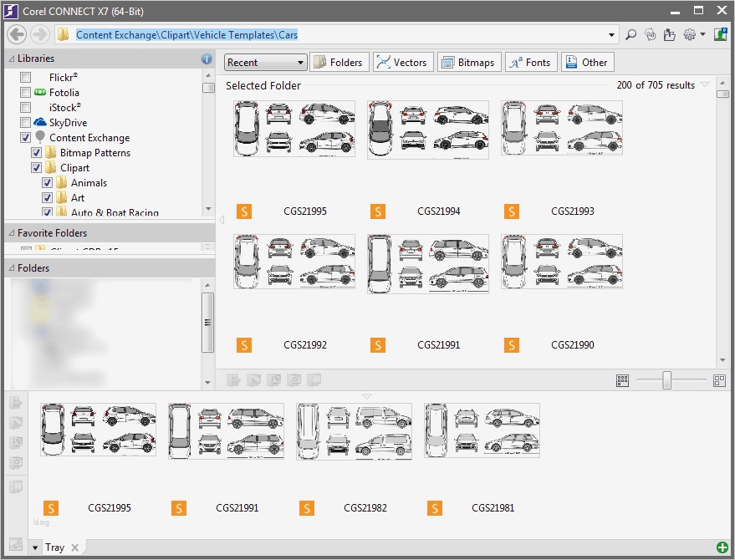Viewport: 735px width, 560px height.
Task: Click the tray icon left of the Tray tab
Action: pos(16,544)
